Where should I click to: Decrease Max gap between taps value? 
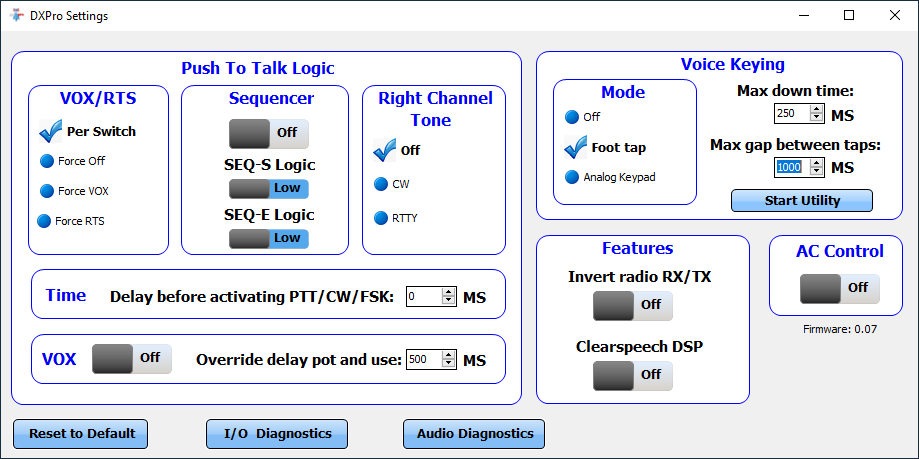[817, 172]
